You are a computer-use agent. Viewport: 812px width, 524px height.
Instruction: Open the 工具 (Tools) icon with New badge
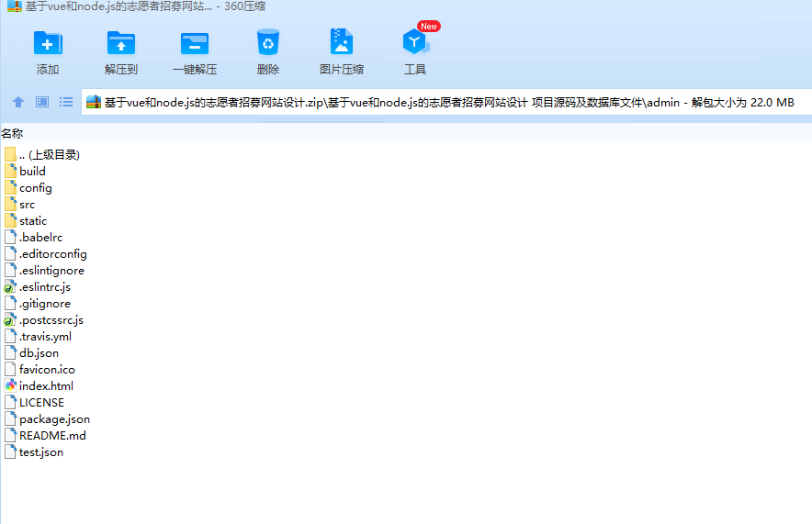click(x=416, y=42)
